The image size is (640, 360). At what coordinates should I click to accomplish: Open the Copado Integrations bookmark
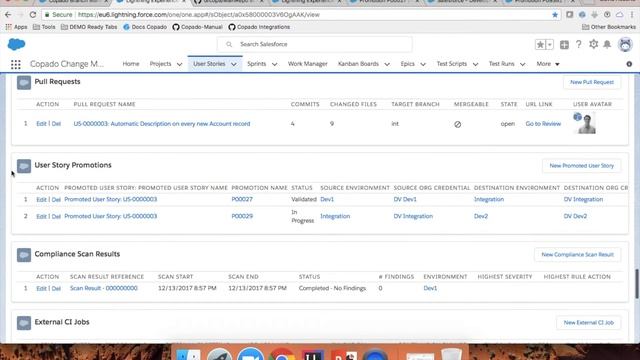click(x=259, y=27)
